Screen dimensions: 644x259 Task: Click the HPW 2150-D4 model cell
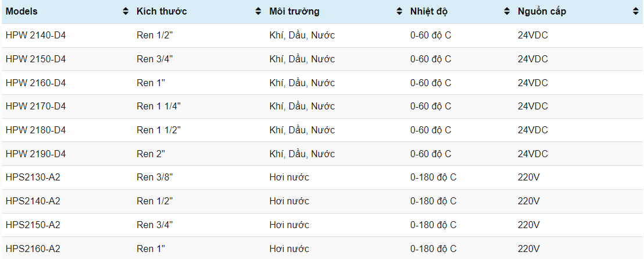pos(35,59)
